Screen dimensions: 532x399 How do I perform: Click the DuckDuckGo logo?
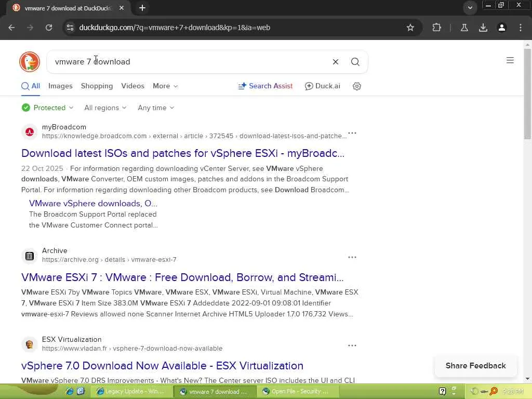pos(30,62)
